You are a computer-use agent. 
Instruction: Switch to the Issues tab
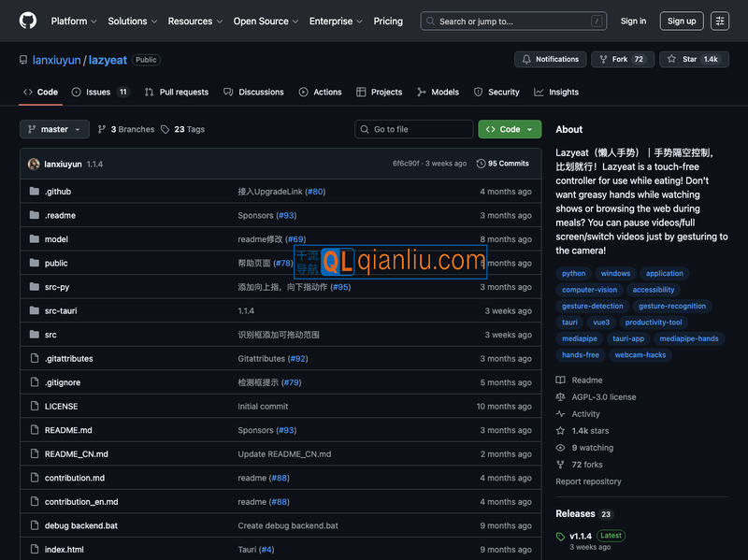(x=99, y=92)
